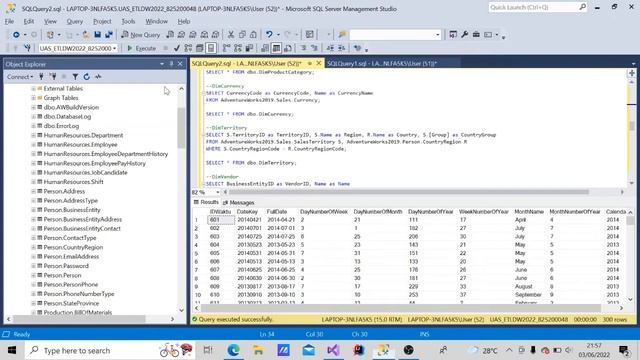Viewport: 640px width, 360px height.
Task: Open the 82 % zoom level dropdown
Action: [x=218, y=192]
